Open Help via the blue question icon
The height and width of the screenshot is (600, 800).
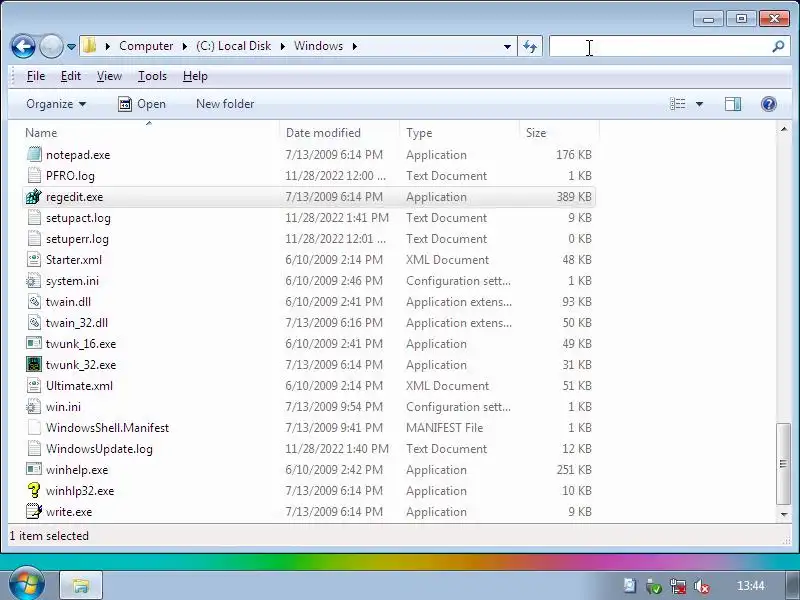click(x=768, y=104)
